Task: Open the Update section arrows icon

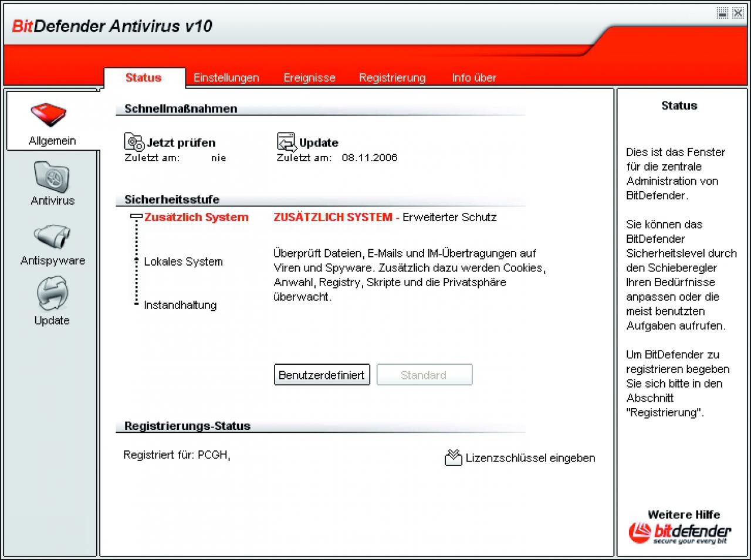Action: coord(52,293)
